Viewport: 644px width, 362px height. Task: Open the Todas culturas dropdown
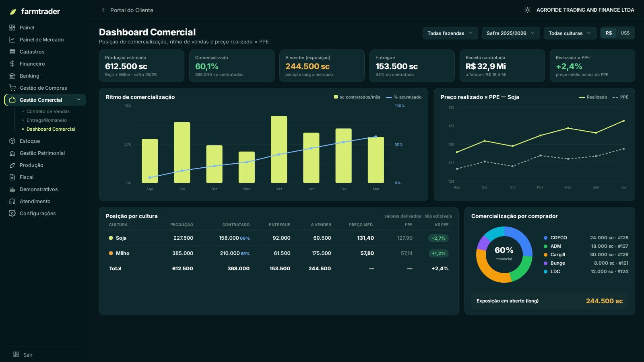pyautogui.click(x=570, y=33)
